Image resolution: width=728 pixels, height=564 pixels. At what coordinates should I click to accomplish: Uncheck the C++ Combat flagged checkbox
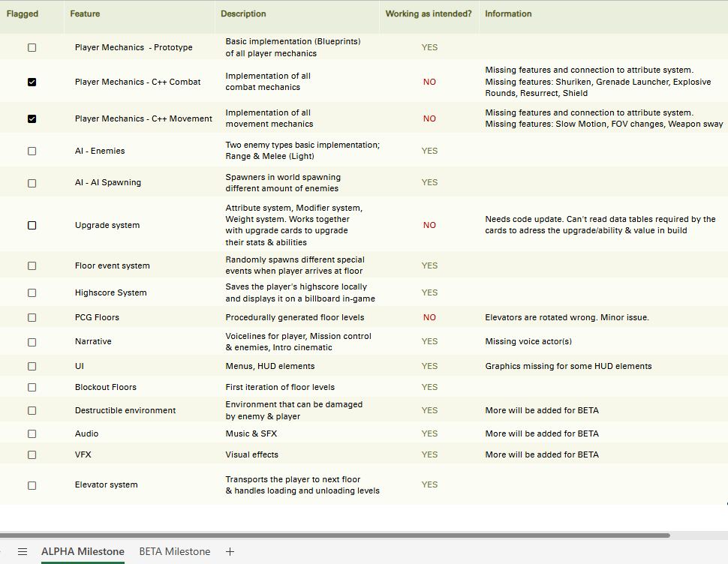(32, 82)
